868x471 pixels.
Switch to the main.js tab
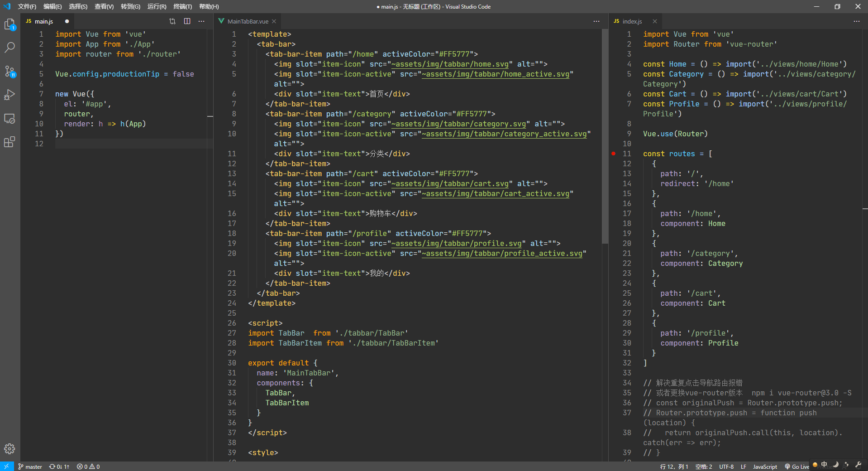44,21
